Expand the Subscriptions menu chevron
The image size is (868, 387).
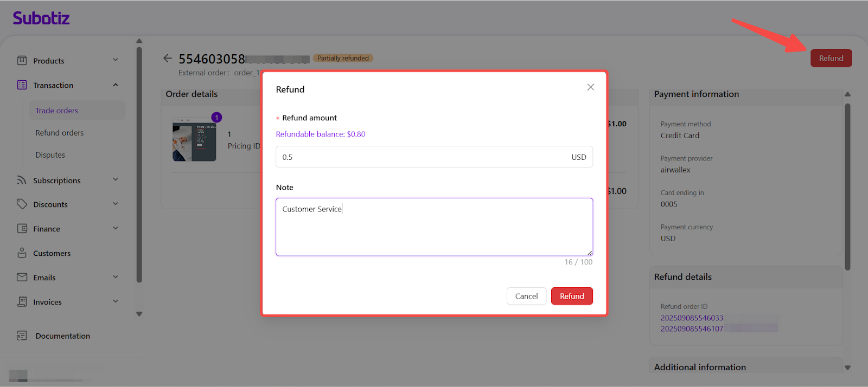click(116, 180)
